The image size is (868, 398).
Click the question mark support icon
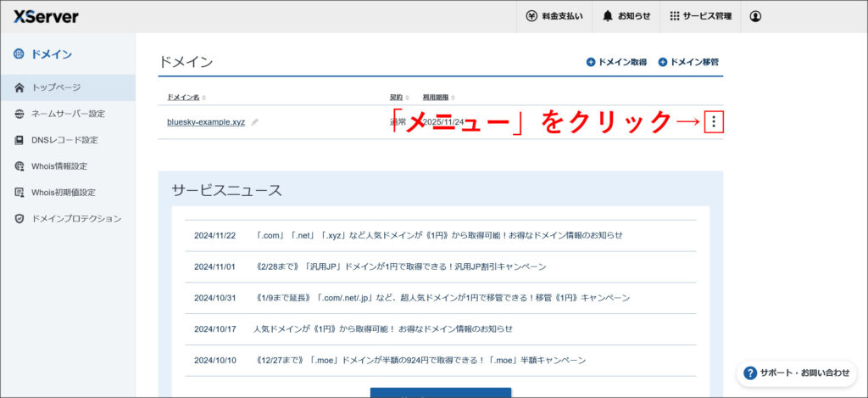click(750, 373)
